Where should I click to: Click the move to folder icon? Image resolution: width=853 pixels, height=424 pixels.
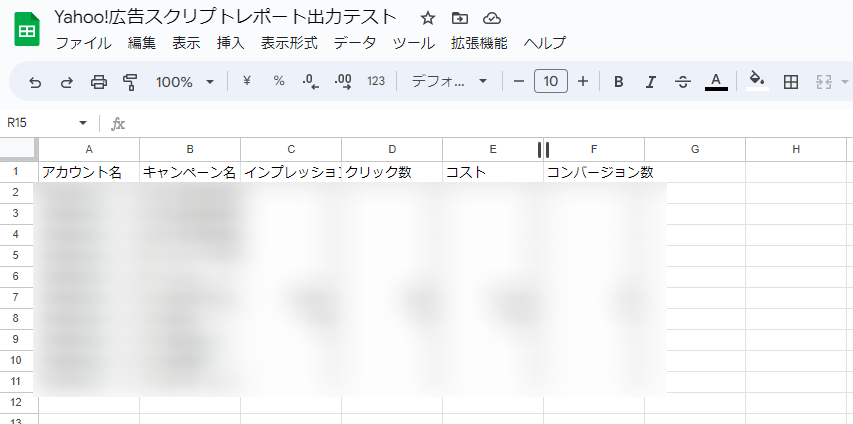click(x=459, y=18)
